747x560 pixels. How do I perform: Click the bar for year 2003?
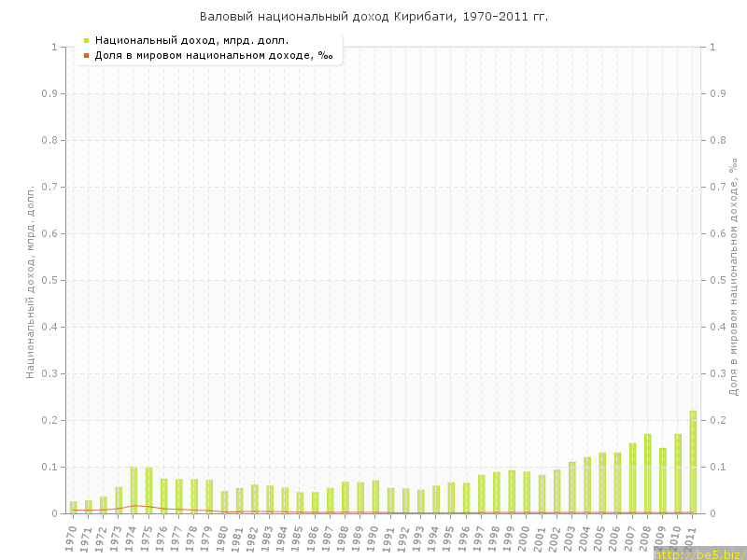(x=571, y=487)
